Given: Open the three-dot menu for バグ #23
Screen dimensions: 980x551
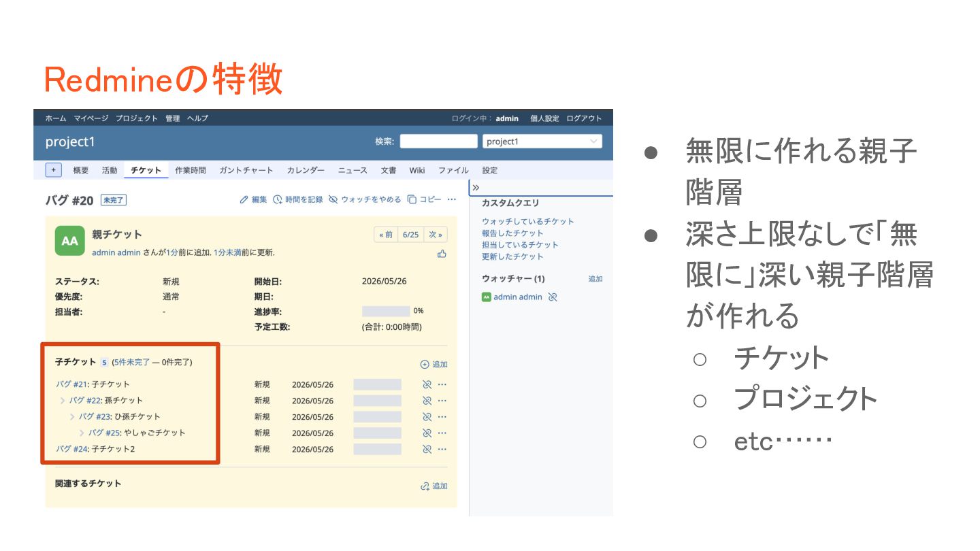Looking at the screenshot, I should tap(442, 417).
